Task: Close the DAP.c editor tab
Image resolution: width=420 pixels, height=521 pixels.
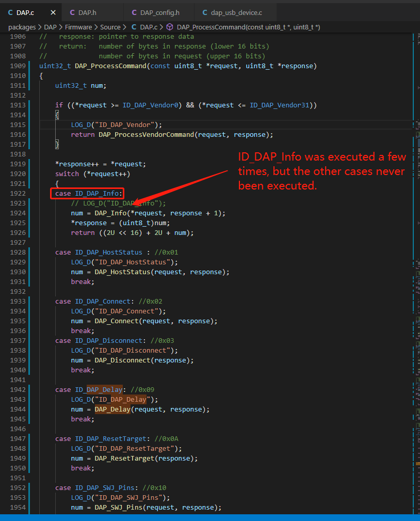Action: (53, 12)
